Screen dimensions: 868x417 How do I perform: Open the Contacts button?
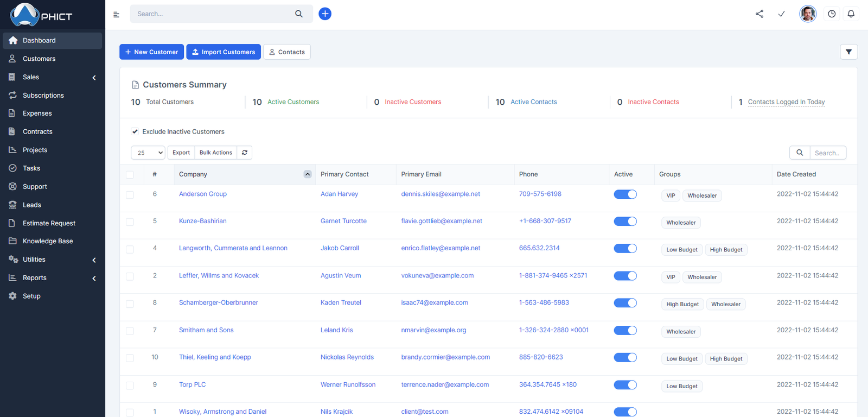[x=287, y=52]
